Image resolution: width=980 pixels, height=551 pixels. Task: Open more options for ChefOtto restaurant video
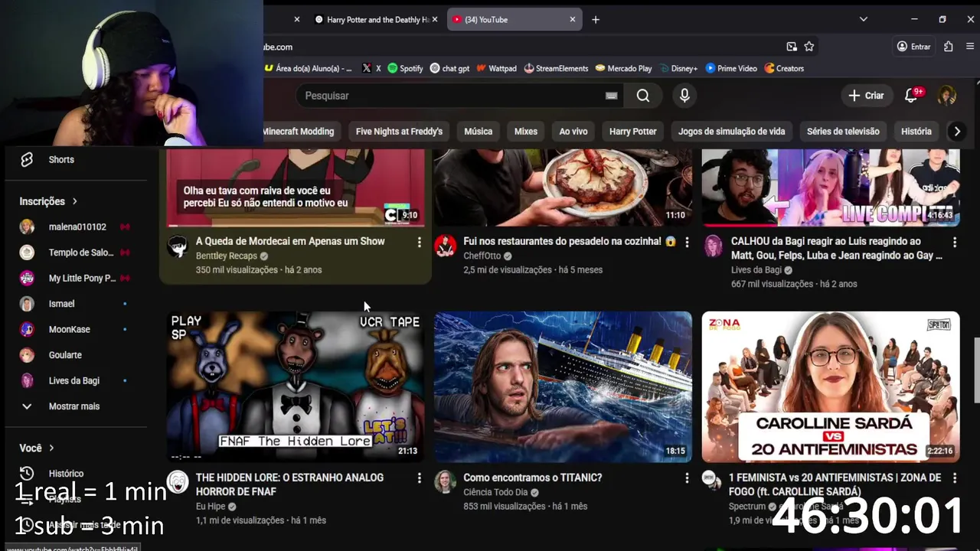point(687,242)
